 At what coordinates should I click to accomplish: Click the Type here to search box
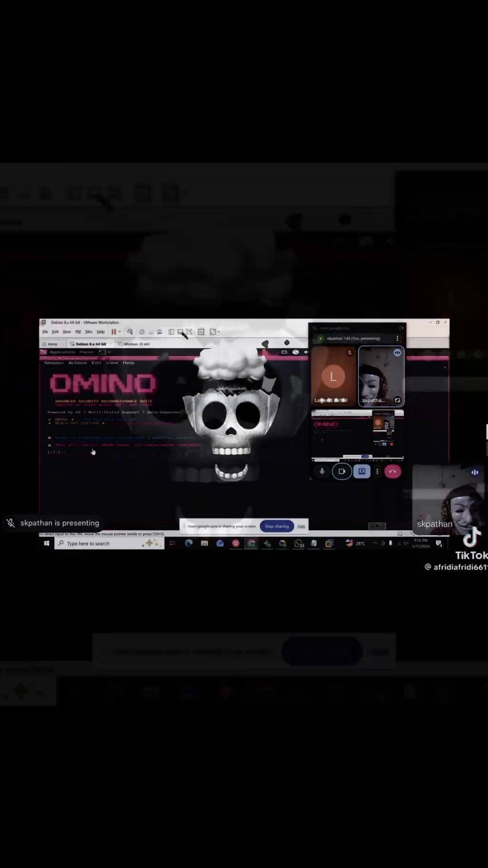coord(110,543)
